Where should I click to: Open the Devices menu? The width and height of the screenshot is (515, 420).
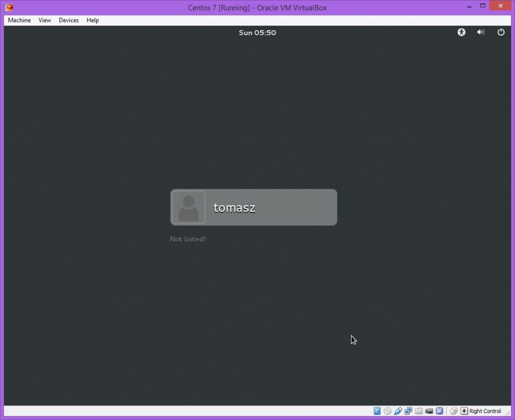(x=68, y=20)
